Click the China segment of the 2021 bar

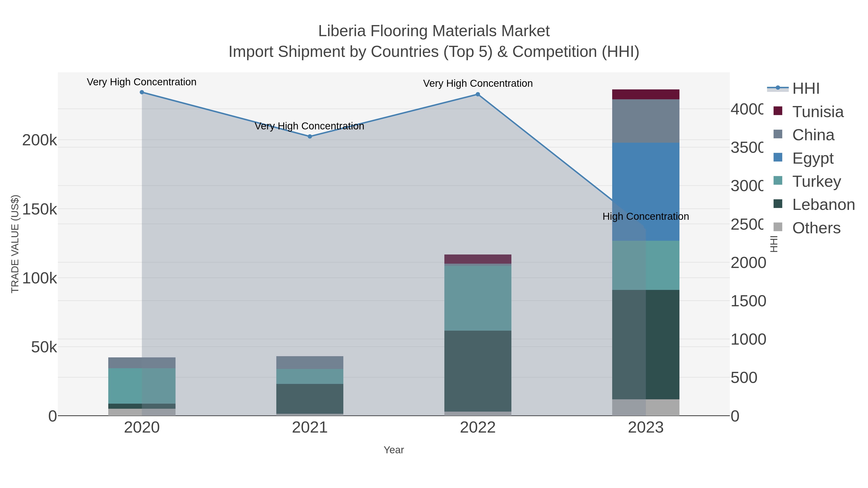(x=310, y=363)
